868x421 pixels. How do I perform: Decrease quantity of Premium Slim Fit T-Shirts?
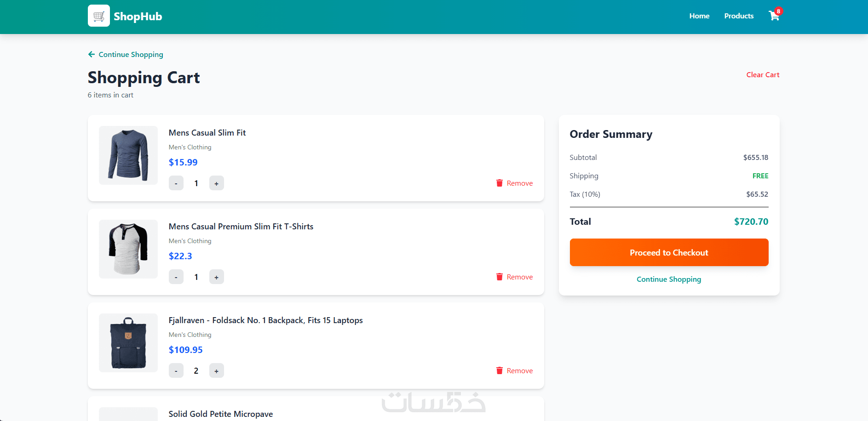[176, 277]
